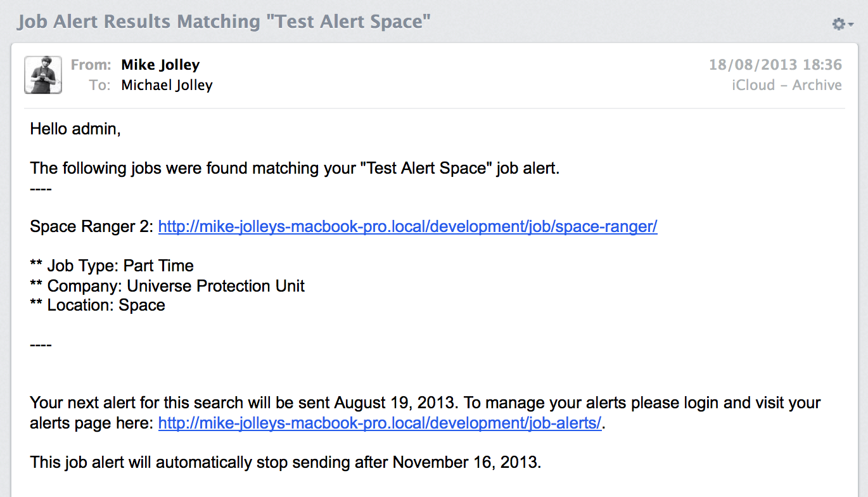Click the 18/08/2013 18:36 timestamp

pos(775,65)
